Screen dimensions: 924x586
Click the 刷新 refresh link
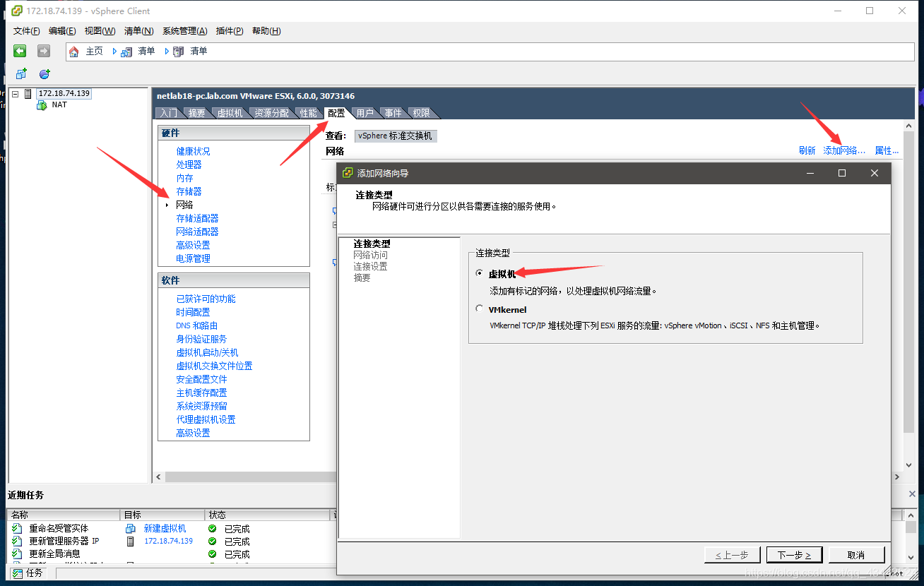[x=807, y=150]
